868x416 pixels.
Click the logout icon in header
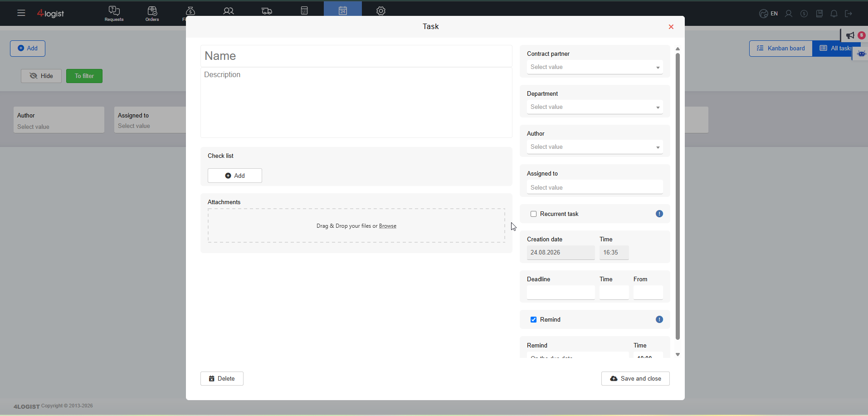coord(848,14)
